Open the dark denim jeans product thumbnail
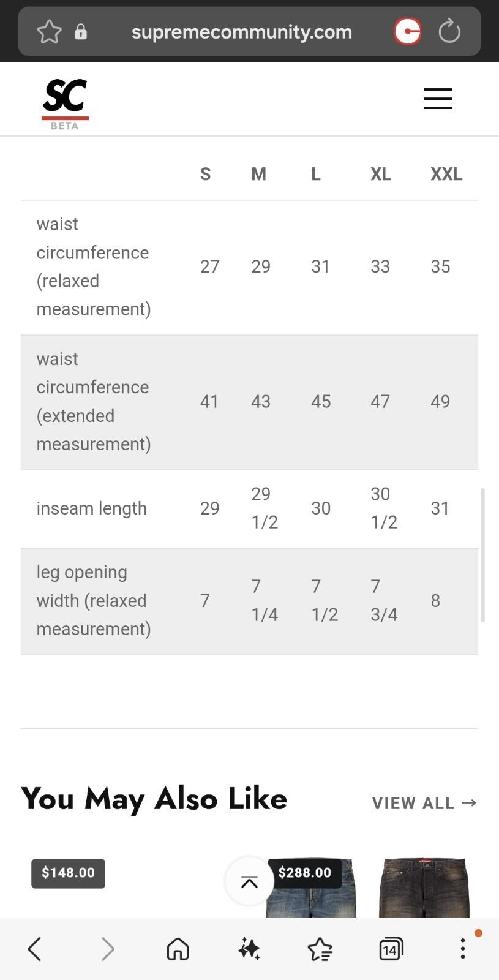499x980 pixels. pyautogui.click(x=424, y=887)
